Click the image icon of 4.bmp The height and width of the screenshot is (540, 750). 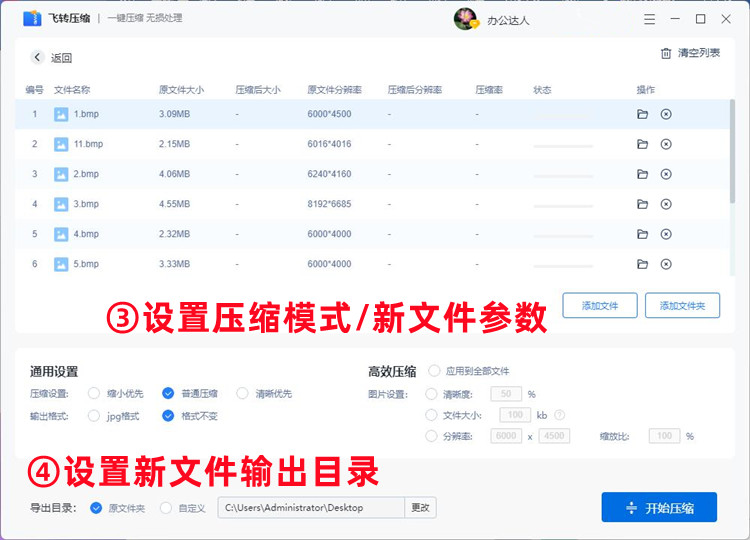point(61,234)
